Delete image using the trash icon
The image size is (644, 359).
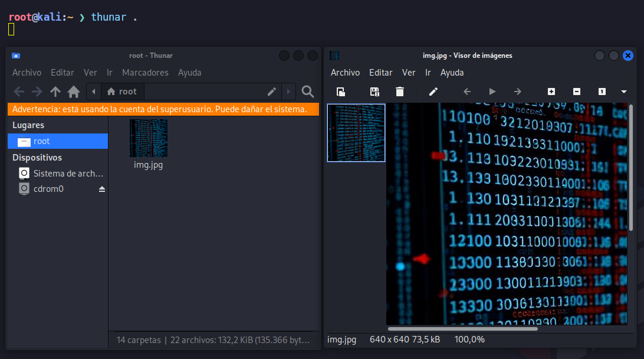click(x=400, y=92)
